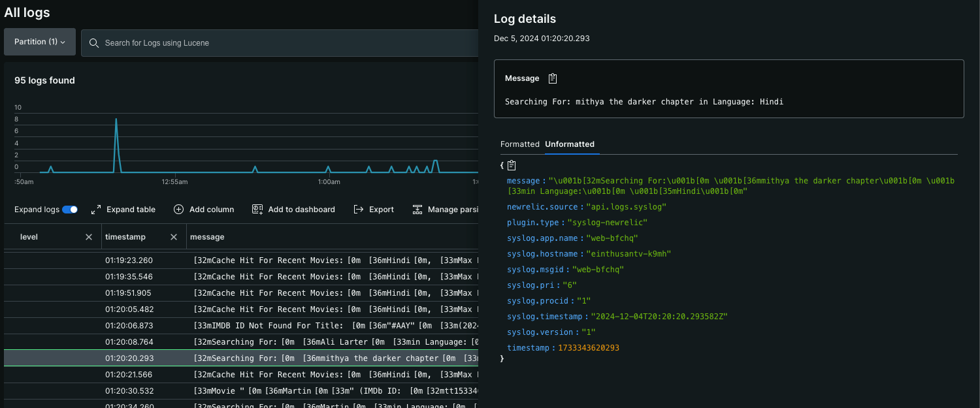Click the syslog.version attribute key
The image size is (980, 408).
click(x=541, y=332)
